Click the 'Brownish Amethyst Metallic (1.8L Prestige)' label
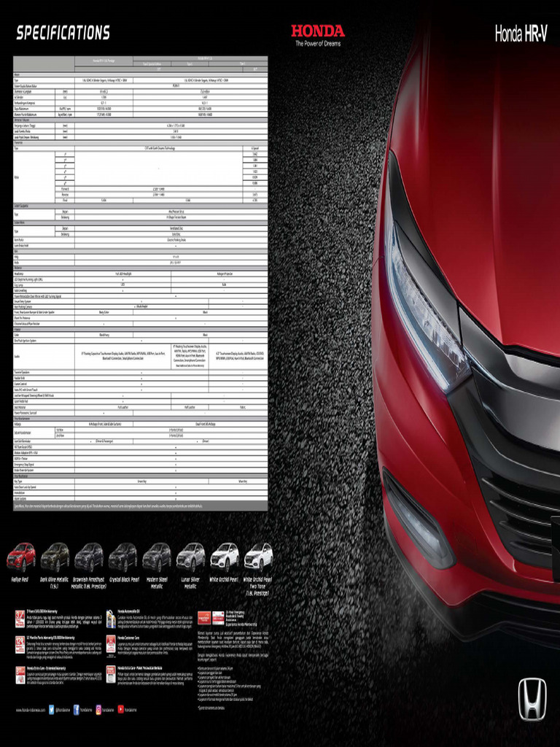 88,583
